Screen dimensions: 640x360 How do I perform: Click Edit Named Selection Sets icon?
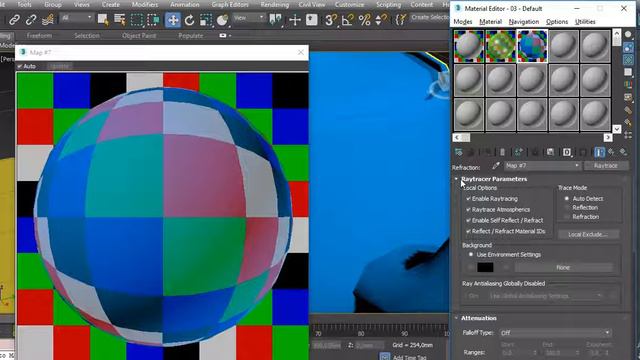pos(401,20)
